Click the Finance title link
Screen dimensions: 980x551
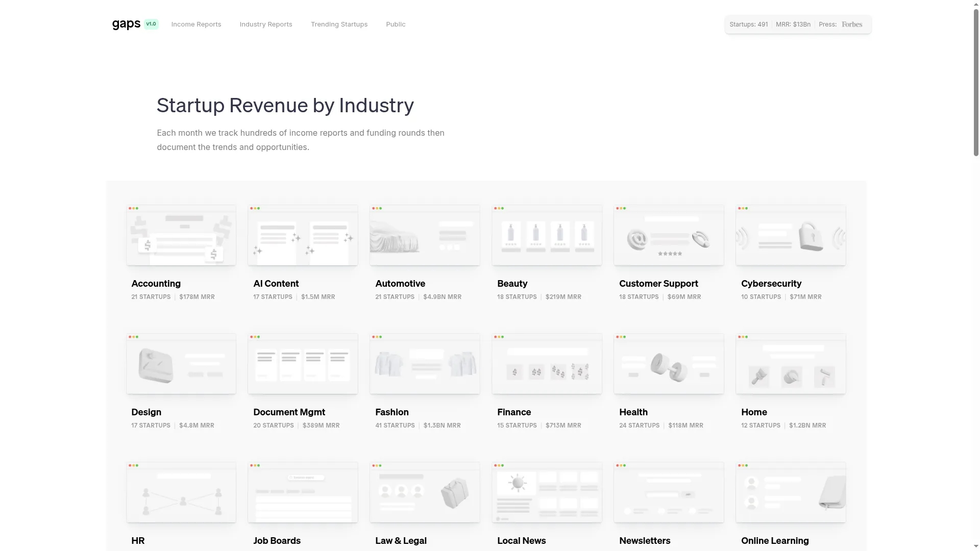tap(514, 412)
